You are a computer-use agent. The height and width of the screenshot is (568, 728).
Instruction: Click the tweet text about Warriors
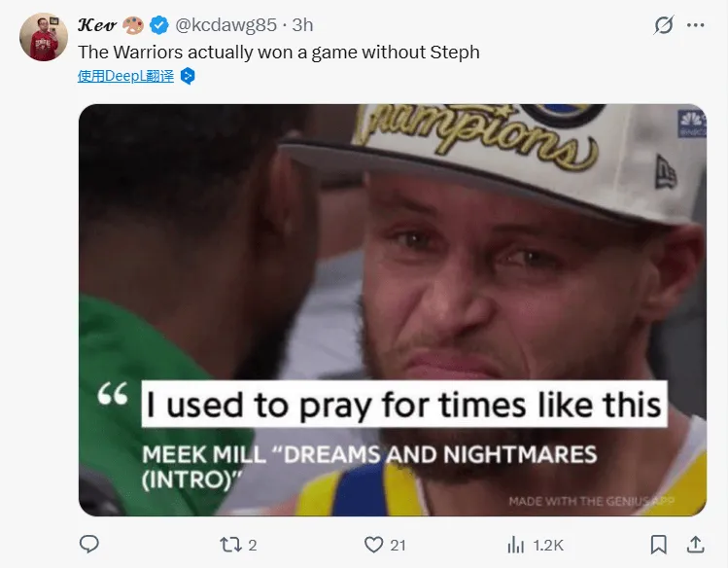(x=278, y=52)
